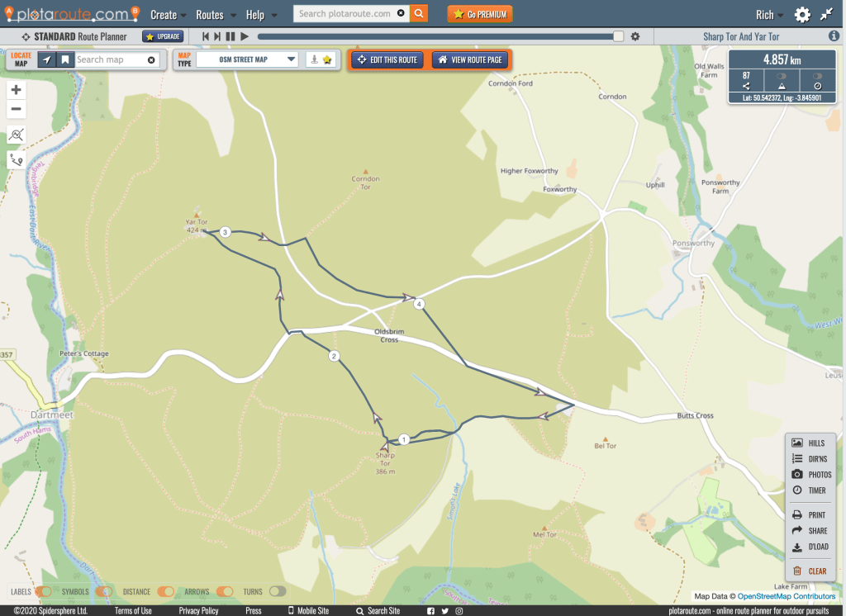This screenshot has width=846, height=616.
Task: Open the Help menu
Action: tap(261, 15)
